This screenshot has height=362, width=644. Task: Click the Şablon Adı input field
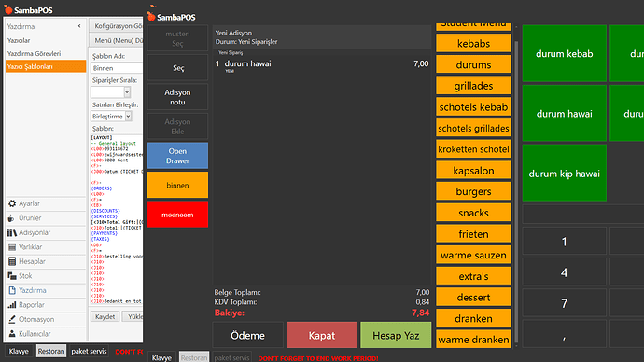point(117,68)
